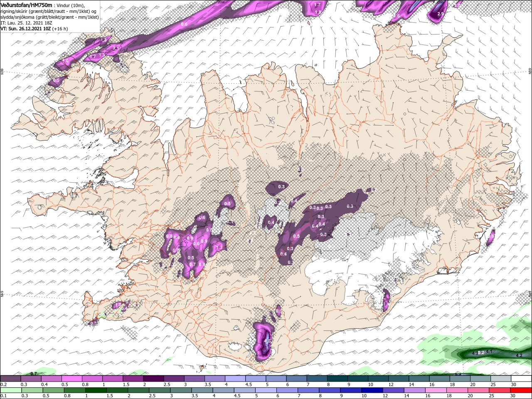Click the palest green rain swatch starting at 0.1

tap(11, 390)
